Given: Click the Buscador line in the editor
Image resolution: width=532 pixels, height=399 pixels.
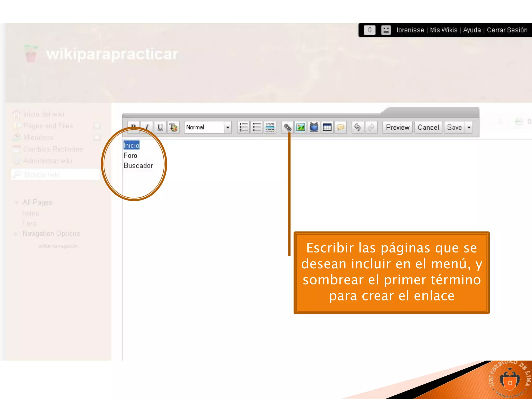Looking at the screenshot, I should pyautogui.click(x=138, y=166).
